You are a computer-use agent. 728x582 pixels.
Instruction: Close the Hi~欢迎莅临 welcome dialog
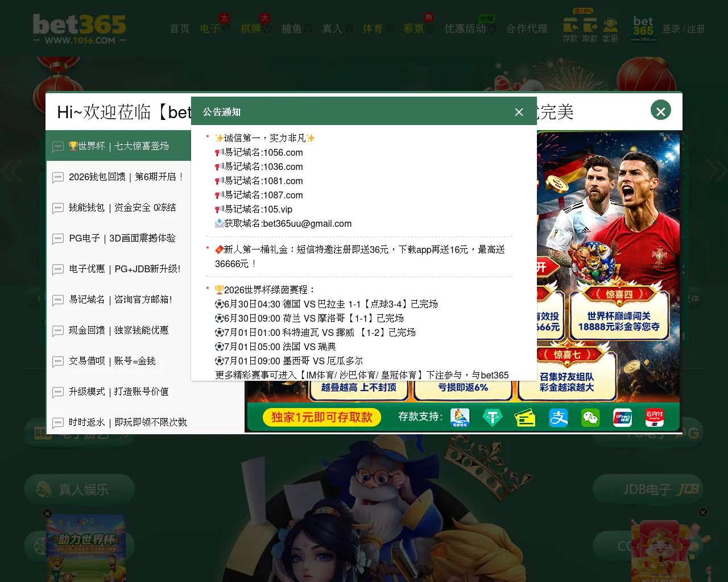pos(661,111)
